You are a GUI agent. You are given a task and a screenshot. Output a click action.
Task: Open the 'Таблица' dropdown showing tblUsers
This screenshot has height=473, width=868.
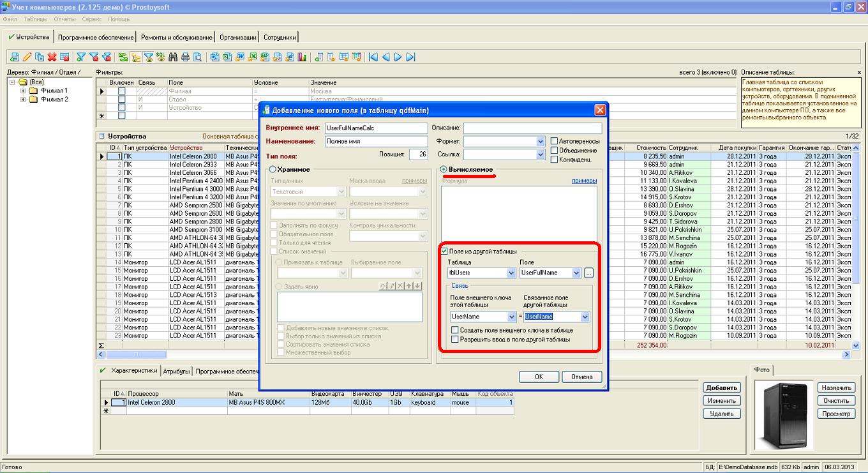tap(511, 273)
